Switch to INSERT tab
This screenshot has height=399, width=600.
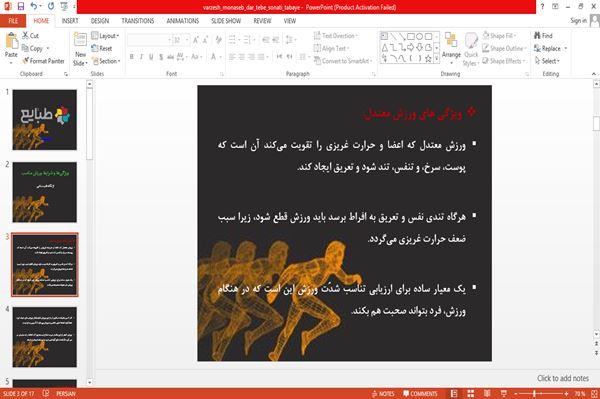point(70,21)
